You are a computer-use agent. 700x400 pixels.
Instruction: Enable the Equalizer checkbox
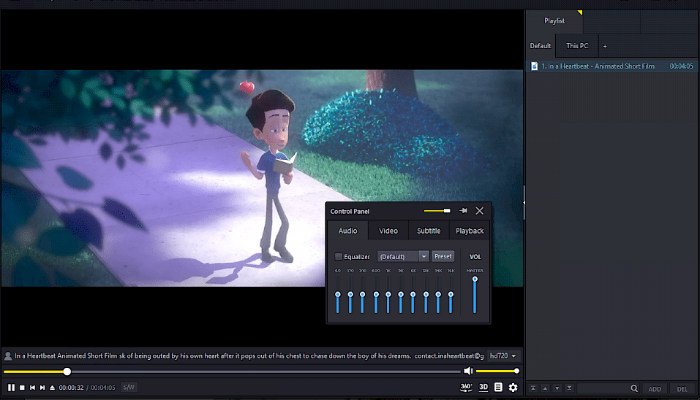338,256
